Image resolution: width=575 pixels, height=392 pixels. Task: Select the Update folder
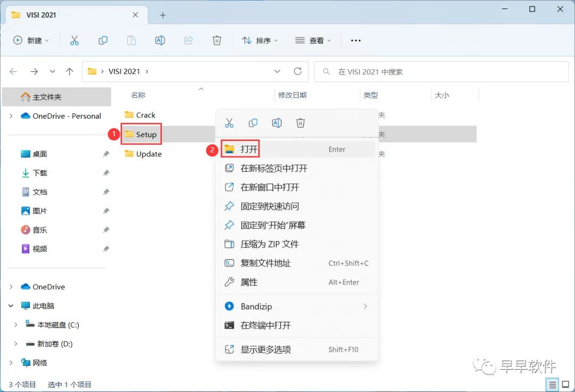click(x=143, y=154)
